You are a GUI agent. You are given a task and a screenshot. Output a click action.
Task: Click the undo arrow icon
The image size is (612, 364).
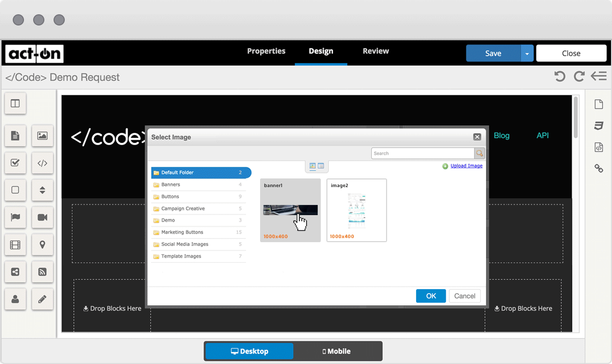[x=560, y=76]
